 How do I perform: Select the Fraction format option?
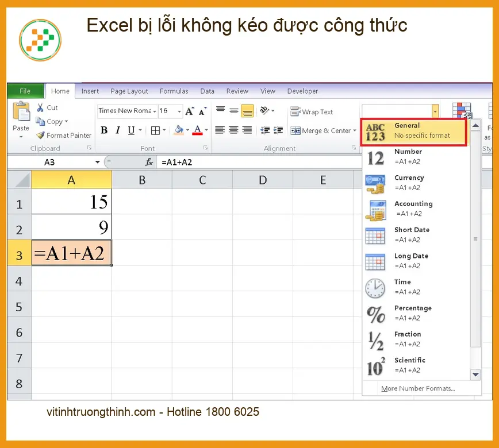[x=416, y=339]
